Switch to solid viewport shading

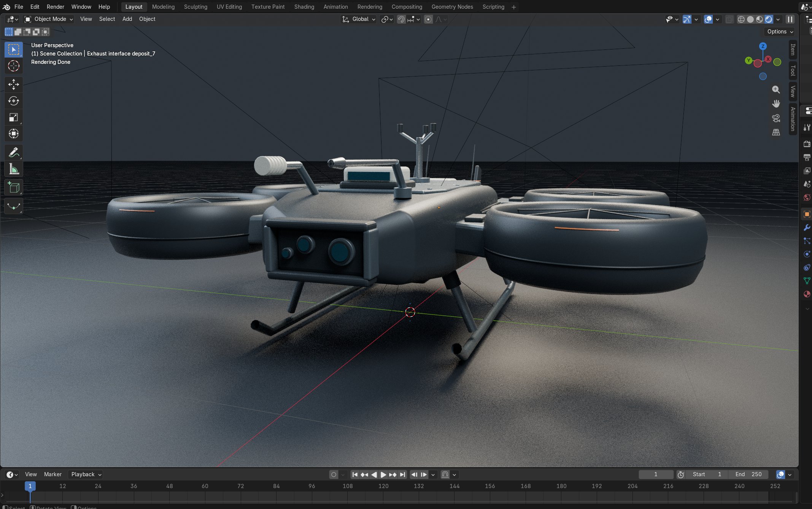click(x=750, y=19)
